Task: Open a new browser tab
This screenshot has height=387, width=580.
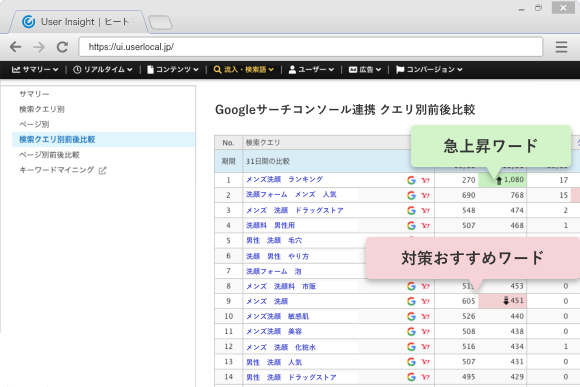Action: click(x=160, y=22)
